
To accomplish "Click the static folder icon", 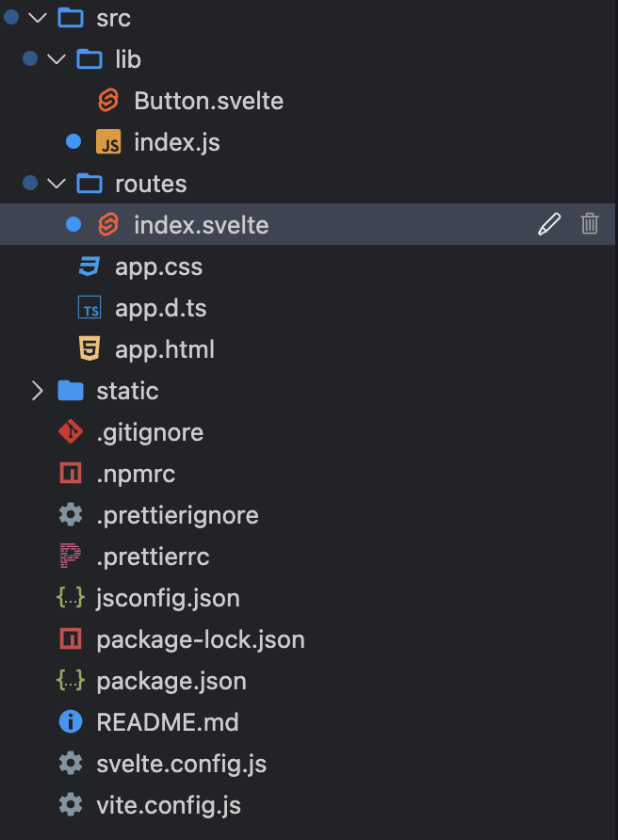I will point(71,391).
